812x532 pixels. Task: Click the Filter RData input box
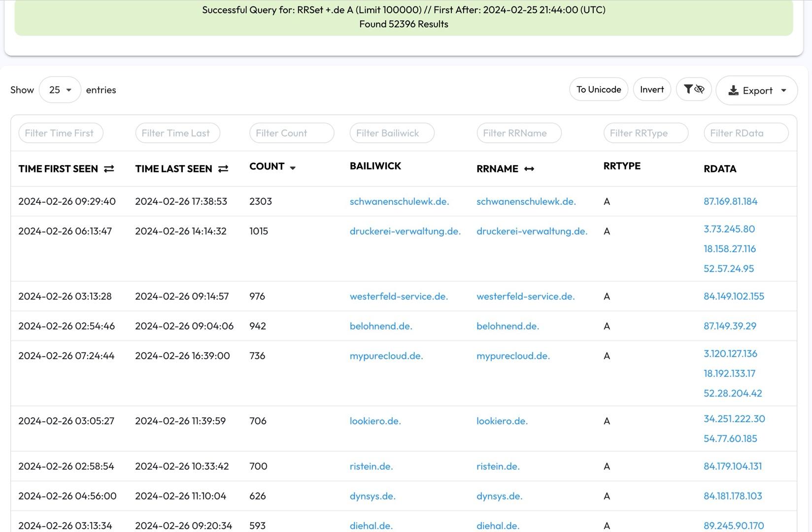coord(745,133)
